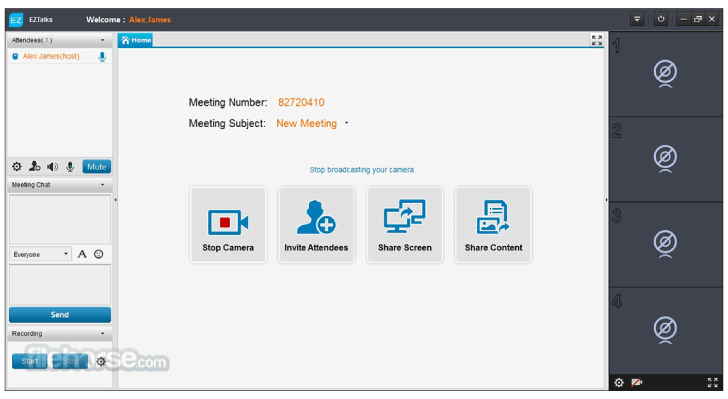Open Share Content
Screen dimensions: 728x399
click(x=494, y=225)
